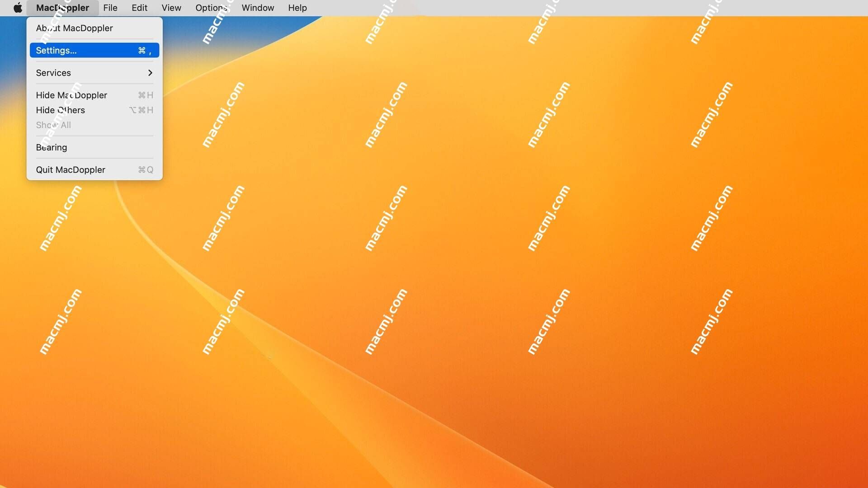Choose Hide Others

94,110
